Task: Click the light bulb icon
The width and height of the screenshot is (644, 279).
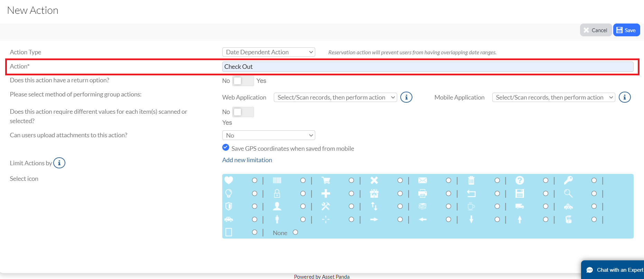Action: pos(228,193)
